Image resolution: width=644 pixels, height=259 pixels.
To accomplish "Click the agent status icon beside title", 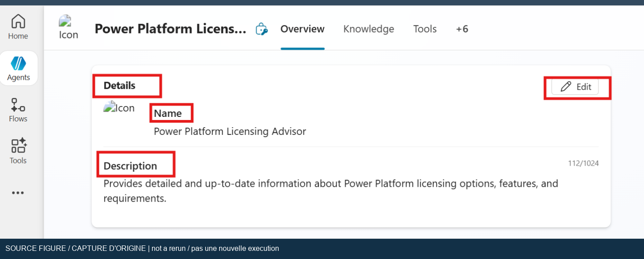I will [262, 29].
